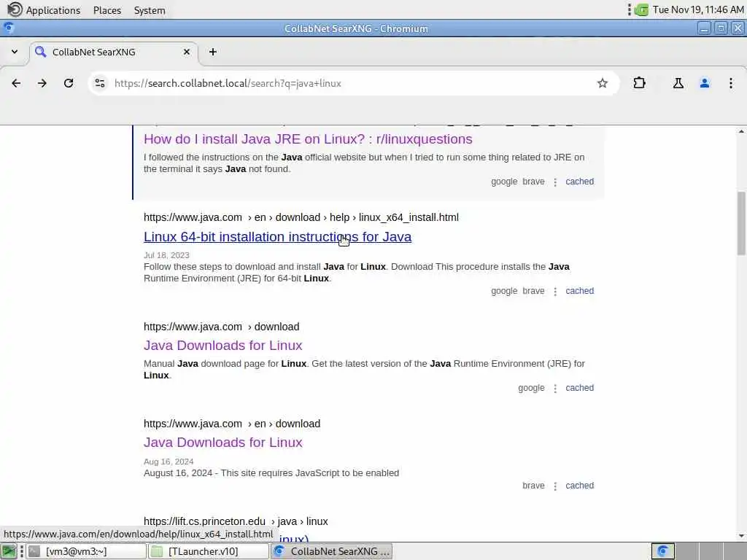Expand three-dot options for Aug 16, 2024 result
This screenshot has height=560, width=747.
555,486
